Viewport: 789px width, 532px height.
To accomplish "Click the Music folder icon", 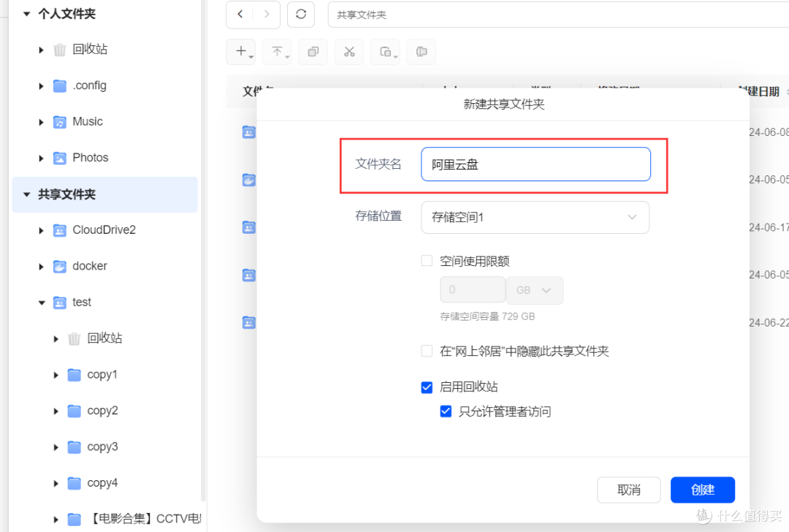I will (59, 122).
